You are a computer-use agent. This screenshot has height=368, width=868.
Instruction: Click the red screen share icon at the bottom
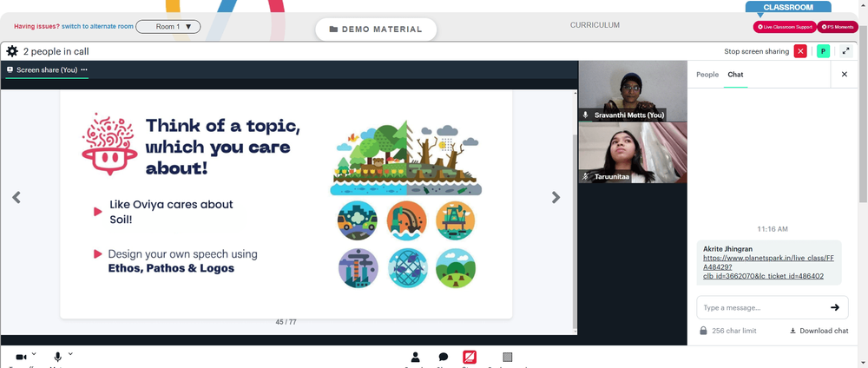(x=470, y=357)
